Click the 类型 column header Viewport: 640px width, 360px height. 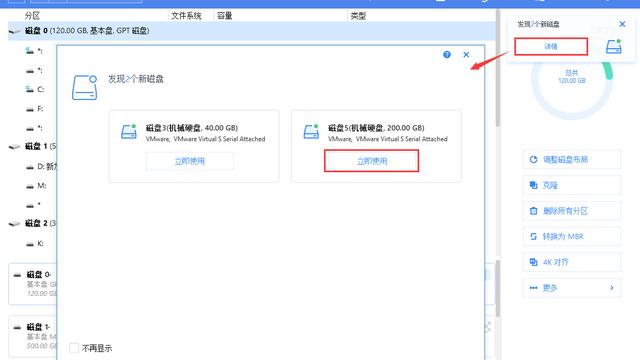(358, 16)
